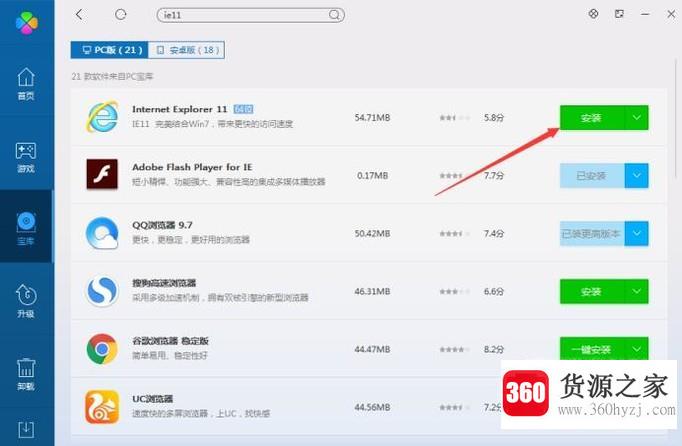Click the 54.71MB size of Internet Explorer 11
This screenshot has width=682, height=446.
pos(372,117)
